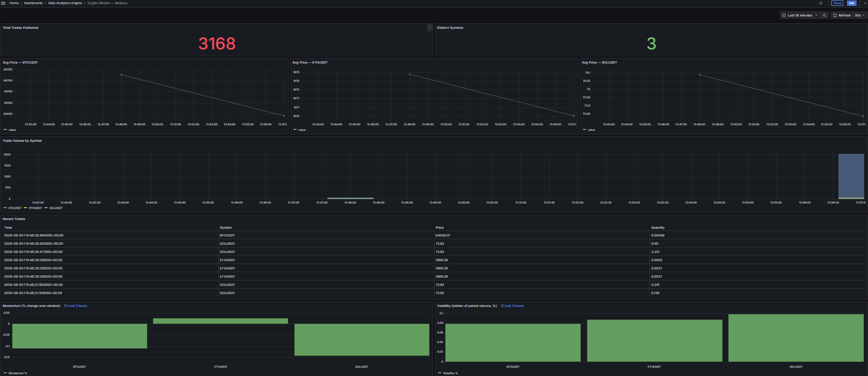The image size is (868, 376).
Task: Select the 0.00049 quantity cell
Action: pos(758,235)
